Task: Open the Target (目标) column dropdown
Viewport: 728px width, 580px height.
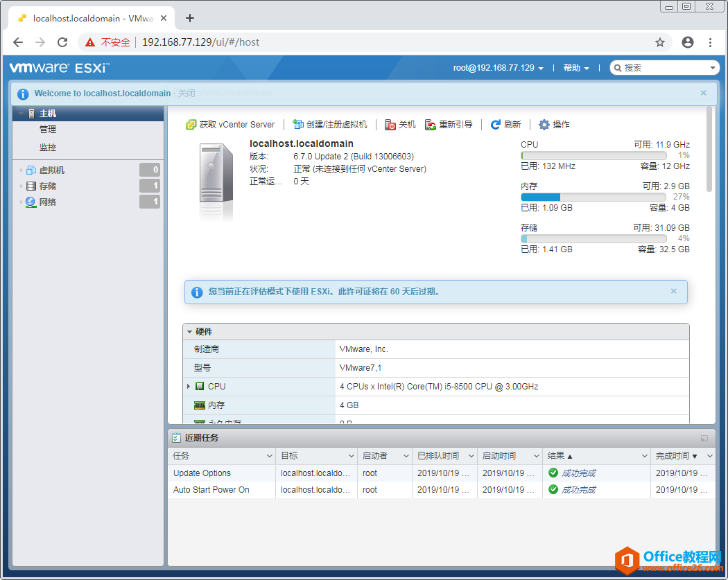Action: (x=352, y=456)
